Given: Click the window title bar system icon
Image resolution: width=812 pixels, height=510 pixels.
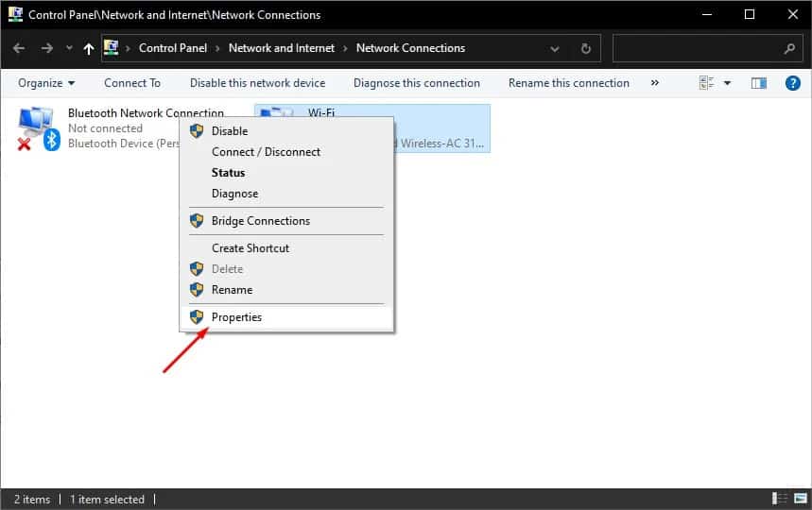Looking at the screenshot, I should click(15, 14).
